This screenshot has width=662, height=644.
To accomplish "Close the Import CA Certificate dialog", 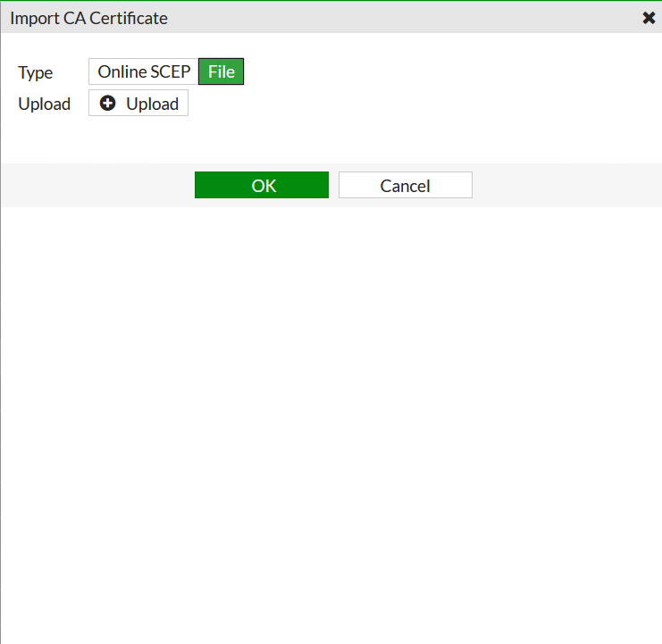I will (649, 18).
